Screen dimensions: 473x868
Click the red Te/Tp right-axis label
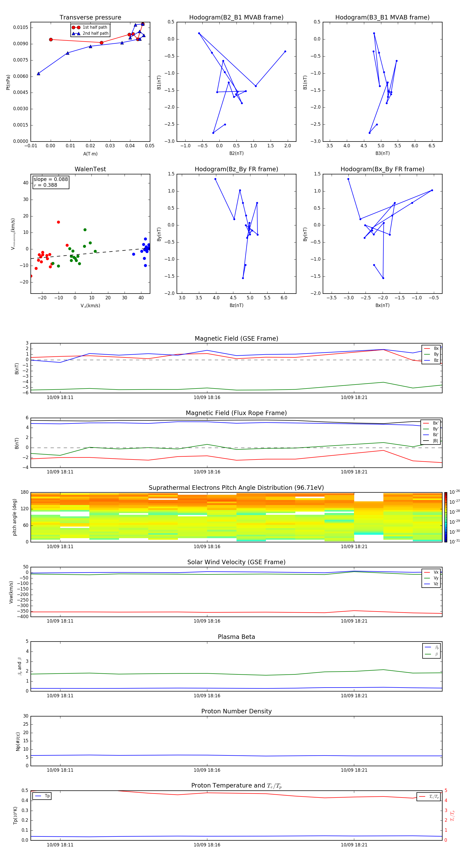(x=453, y=815)
